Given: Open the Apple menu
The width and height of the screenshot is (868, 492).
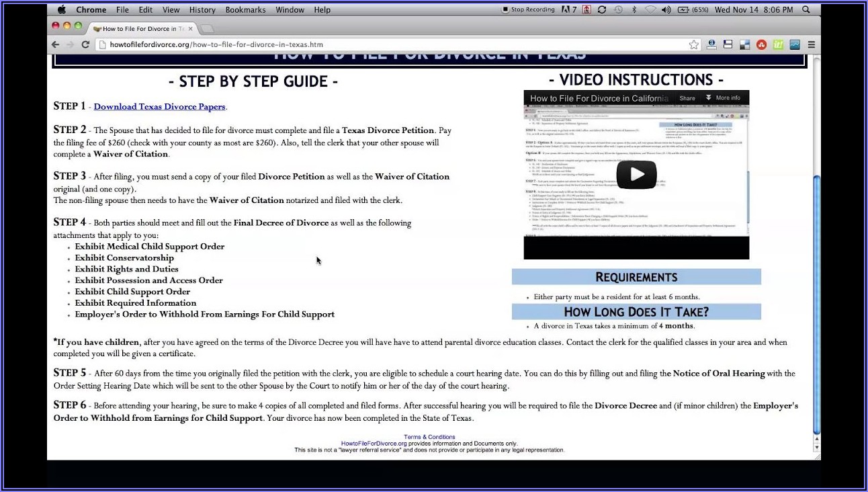Looking at the screenshot, I should (x=62, y=9).
